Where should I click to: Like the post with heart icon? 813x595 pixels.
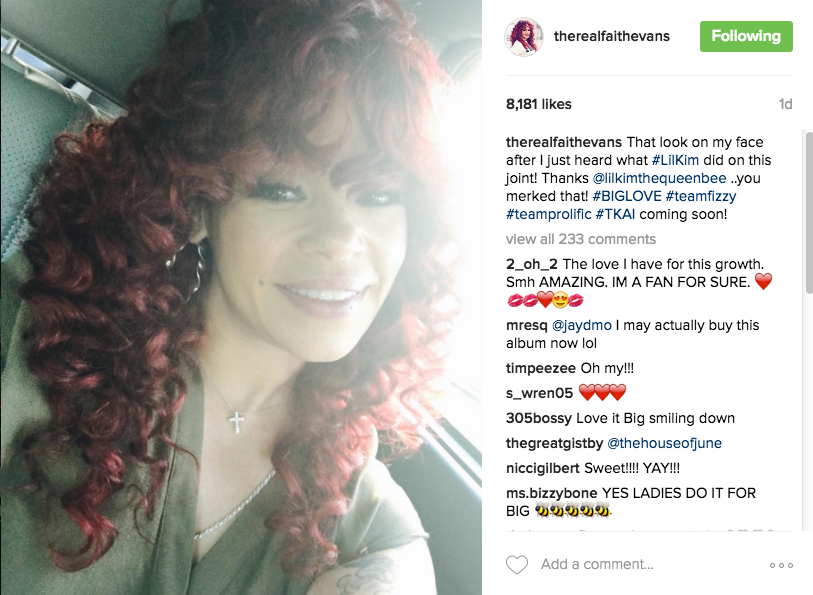tap(517, 564)
